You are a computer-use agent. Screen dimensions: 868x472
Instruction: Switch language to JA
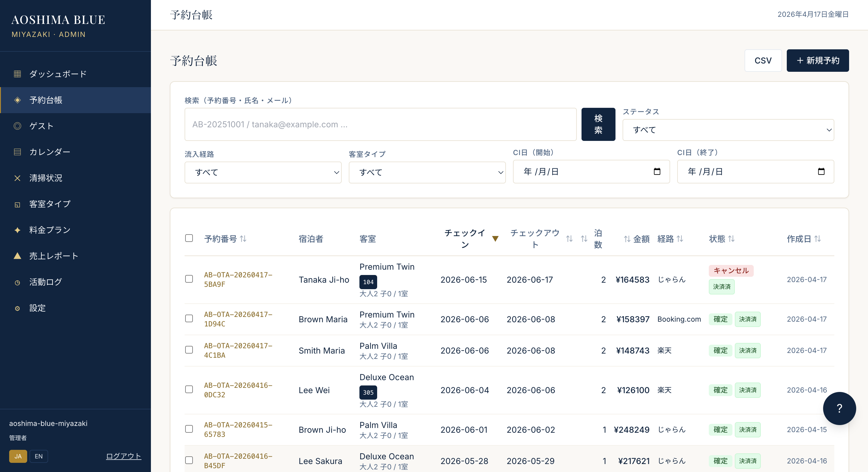18,457
